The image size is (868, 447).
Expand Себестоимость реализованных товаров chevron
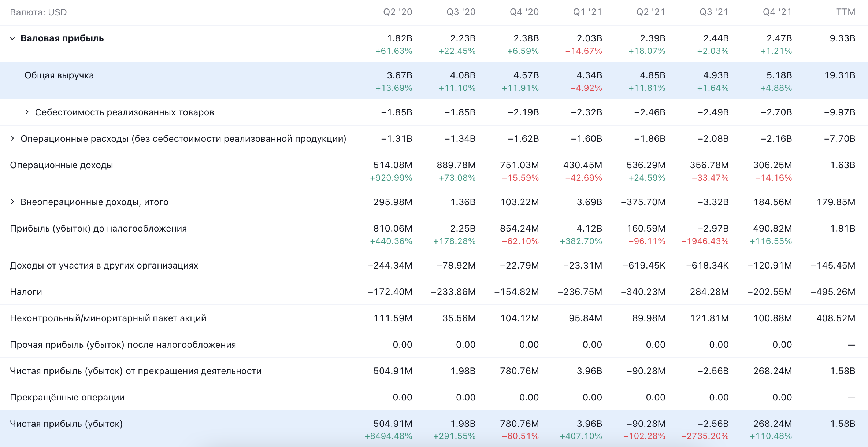(27, 112)
